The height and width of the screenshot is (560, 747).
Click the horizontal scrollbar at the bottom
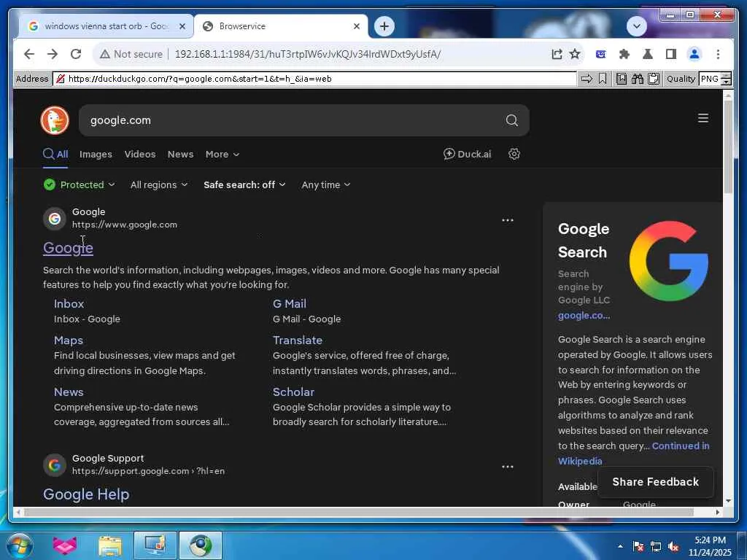(x=358, y=513)
